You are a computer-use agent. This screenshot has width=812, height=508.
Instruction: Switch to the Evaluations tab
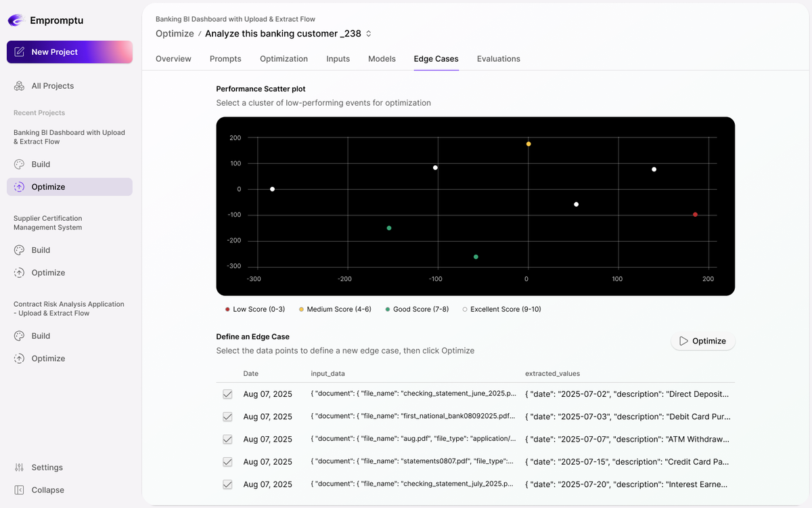pos(498,59)
